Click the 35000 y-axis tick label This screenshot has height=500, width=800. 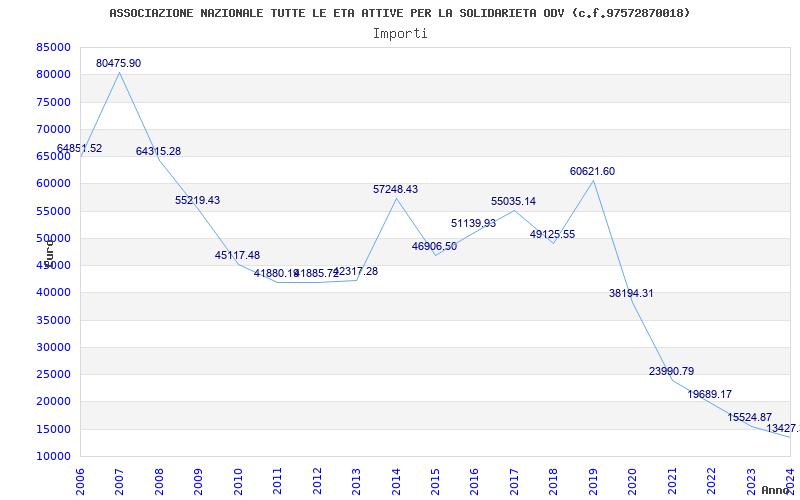coord(53,320)
